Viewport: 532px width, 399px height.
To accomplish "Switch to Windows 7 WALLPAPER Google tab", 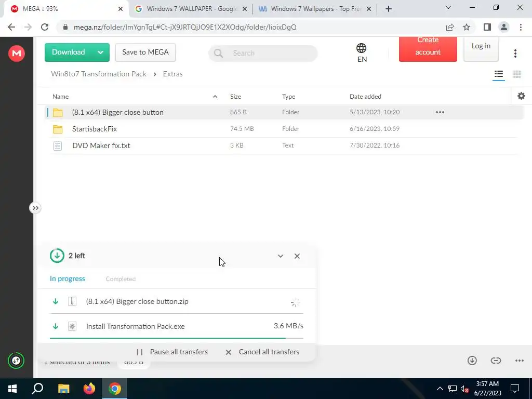I will click(x=191, y=9).
